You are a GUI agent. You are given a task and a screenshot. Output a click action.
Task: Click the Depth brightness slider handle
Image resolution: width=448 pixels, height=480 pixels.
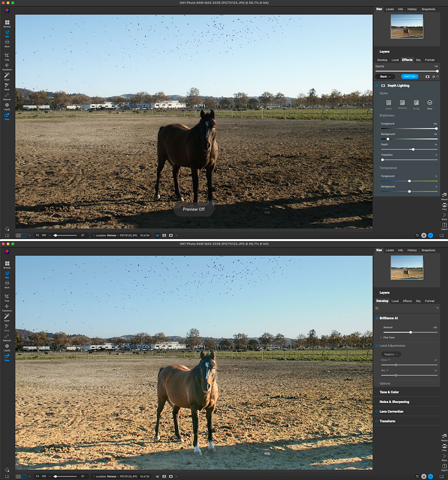tap(413, 149)
